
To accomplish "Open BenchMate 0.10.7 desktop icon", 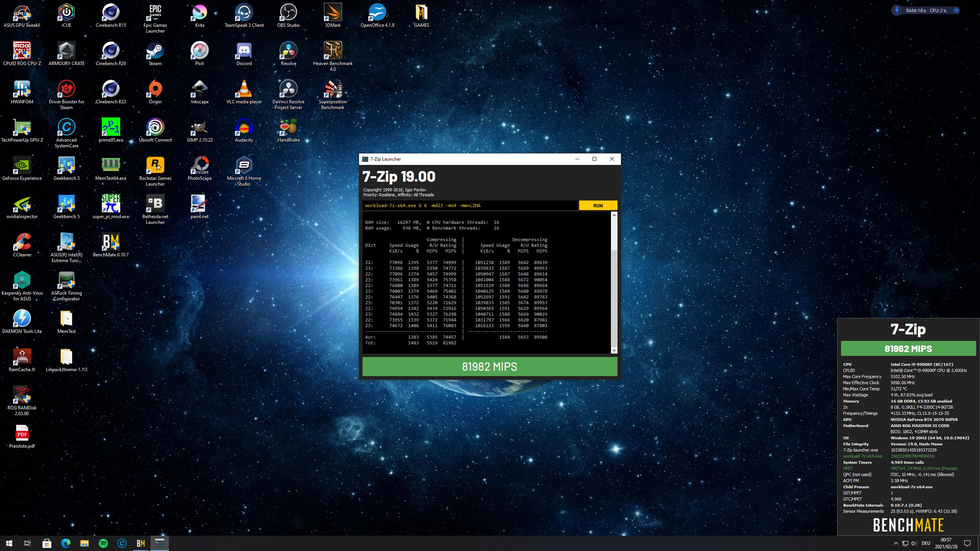I will coord(111,245).
